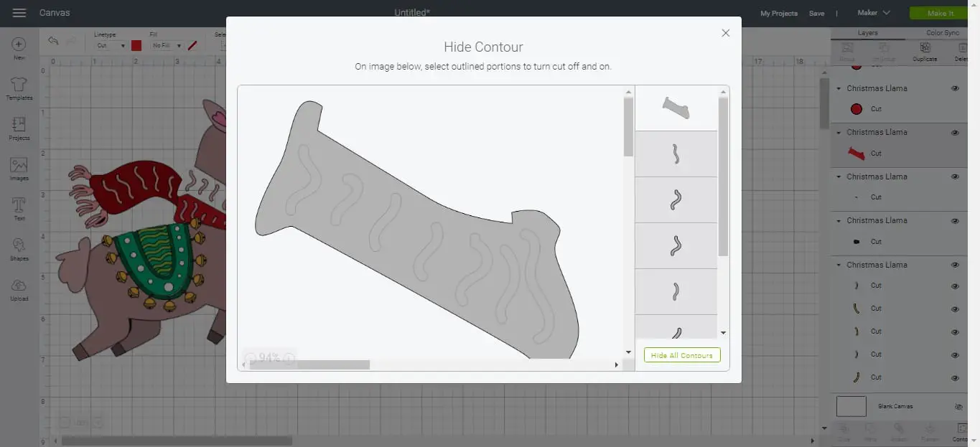The width and height of the screenshot is (980, 447).
Task: Select the red circle Cut layer row
Action: [900, 109]
